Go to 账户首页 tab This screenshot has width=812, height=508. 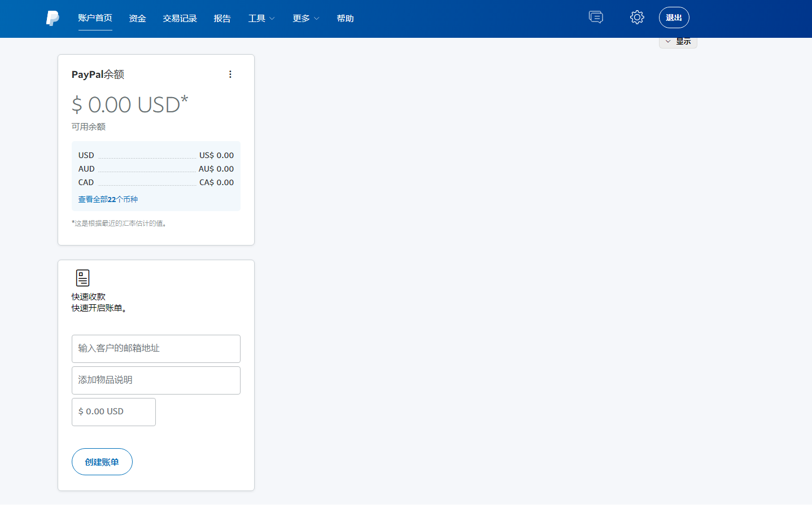point(95,18)
